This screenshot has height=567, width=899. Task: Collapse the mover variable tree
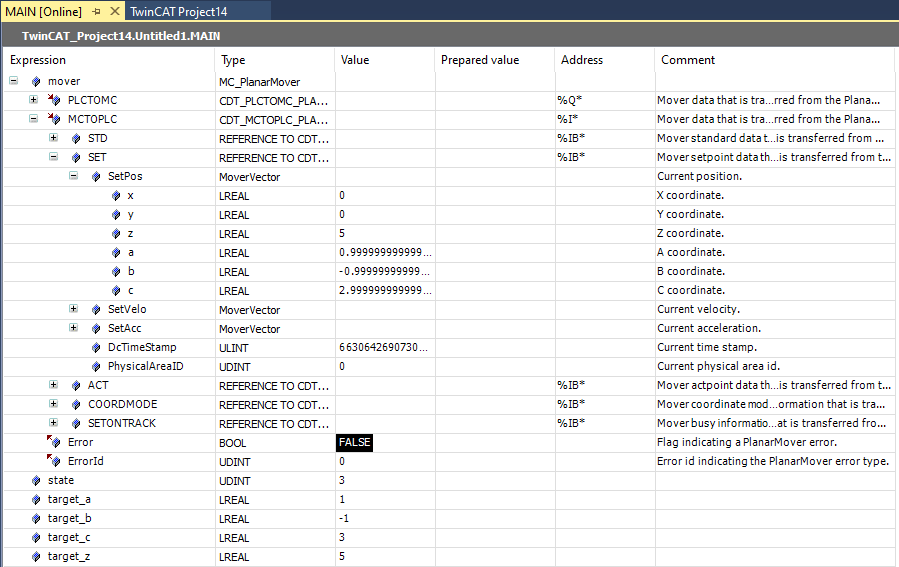[x=14, y=81]
